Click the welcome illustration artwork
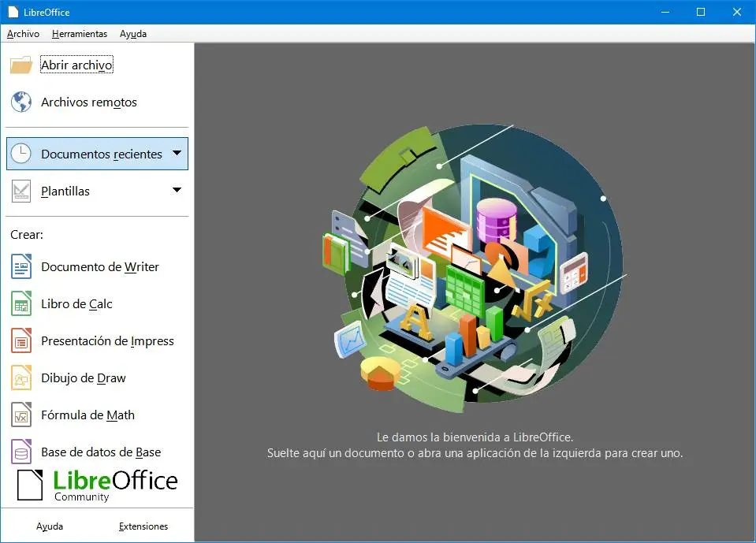The height and width of the screenshot is (543, 756). point(475,268)
